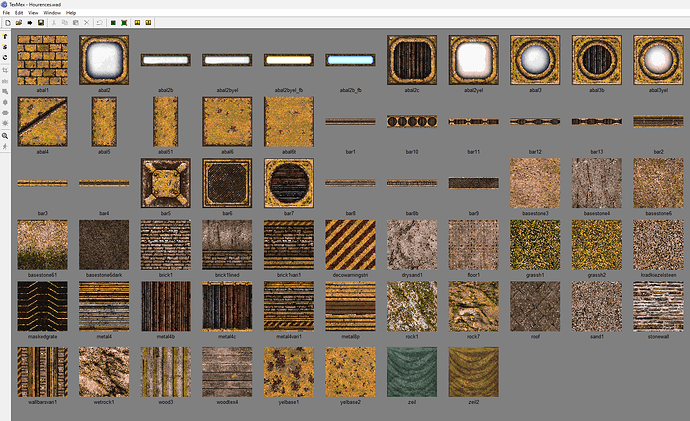The height and width of the screenshot is (421, 690).
Task: Select the abal1 brick texture thumbnail
Action: [42, 60]
